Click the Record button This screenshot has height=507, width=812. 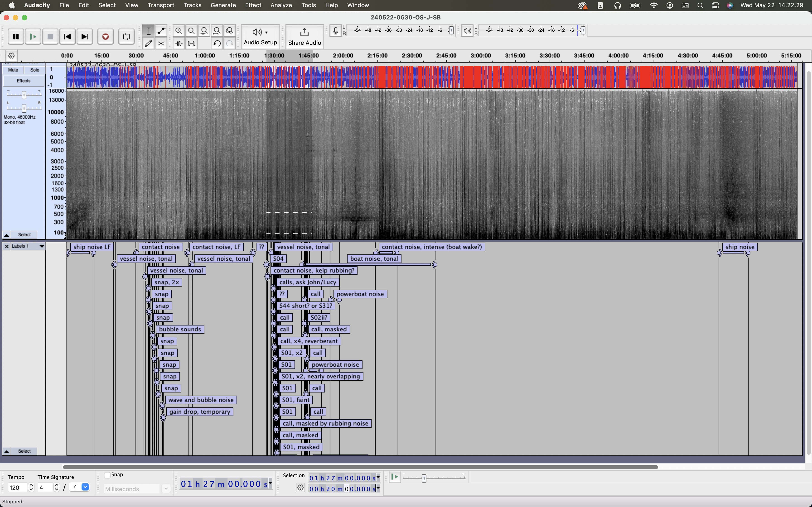[x=105, y=36]
